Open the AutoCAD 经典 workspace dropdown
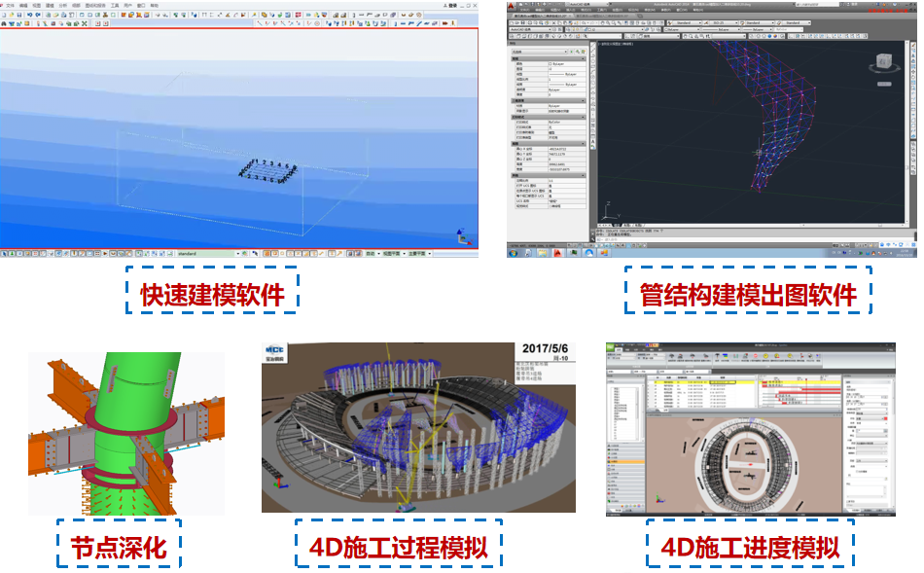 pos(529,29)
